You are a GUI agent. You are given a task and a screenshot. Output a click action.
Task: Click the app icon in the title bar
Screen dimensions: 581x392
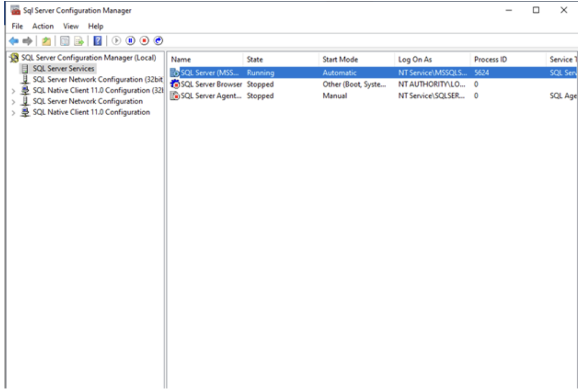(x=15, y=10)
